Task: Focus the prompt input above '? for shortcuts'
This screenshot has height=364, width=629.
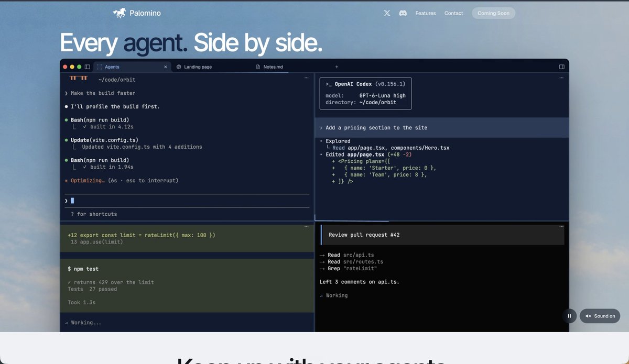Action: [187, 201]
